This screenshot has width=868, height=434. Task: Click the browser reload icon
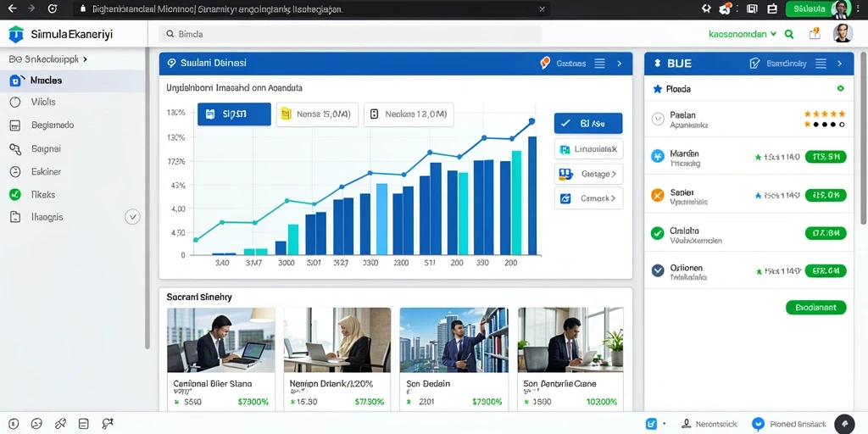53,8
